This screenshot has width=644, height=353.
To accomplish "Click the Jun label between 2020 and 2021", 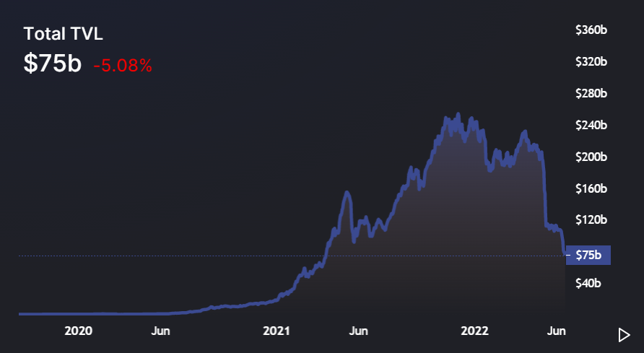I will coord(160,331).
